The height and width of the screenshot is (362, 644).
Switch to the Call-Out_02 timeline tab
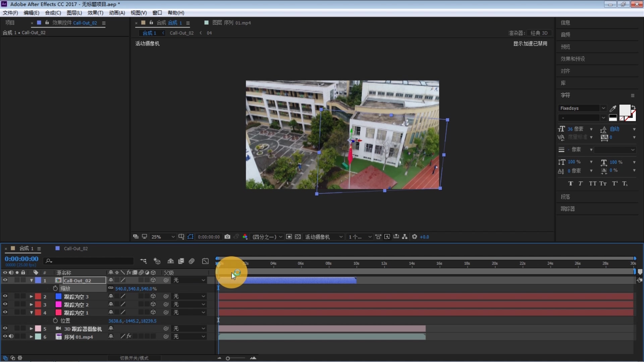coord(75,248)
